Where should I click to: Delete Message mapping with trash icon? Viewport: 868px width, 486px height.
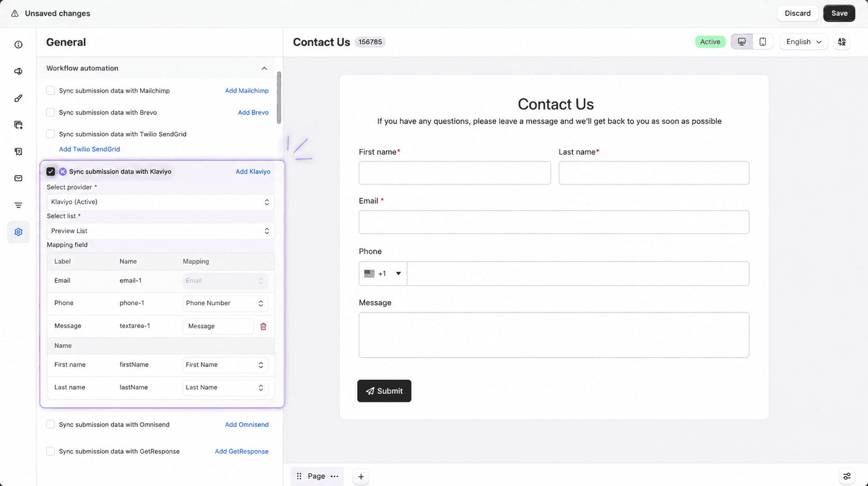pyautogui.click(x=263, y=326)
